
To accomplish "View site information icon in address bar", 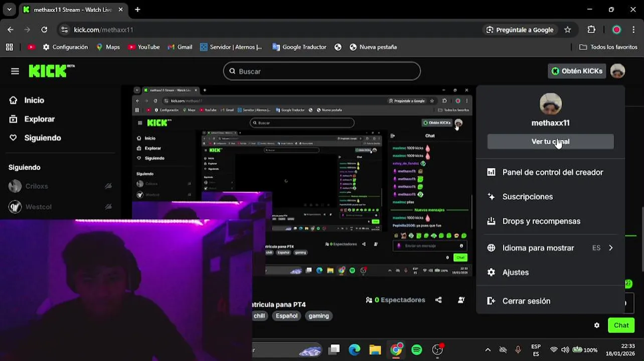I will [x=64, y=30].
